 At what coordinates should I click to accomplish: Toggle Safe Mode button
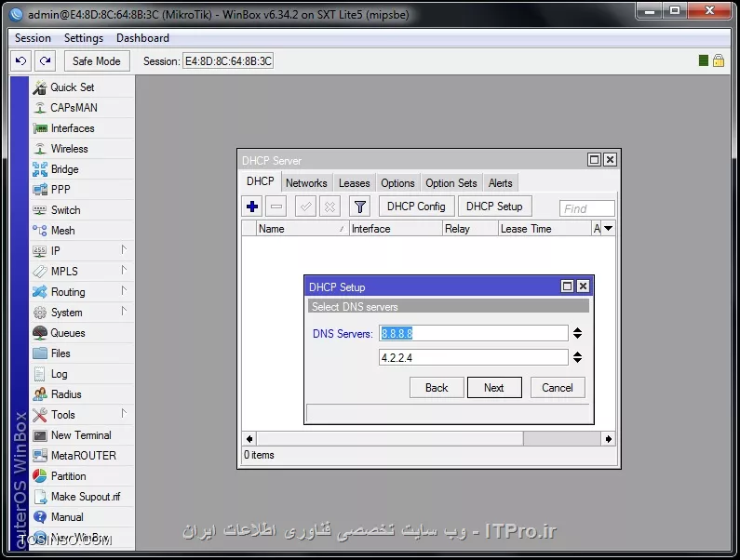click(x=97, y=60)
